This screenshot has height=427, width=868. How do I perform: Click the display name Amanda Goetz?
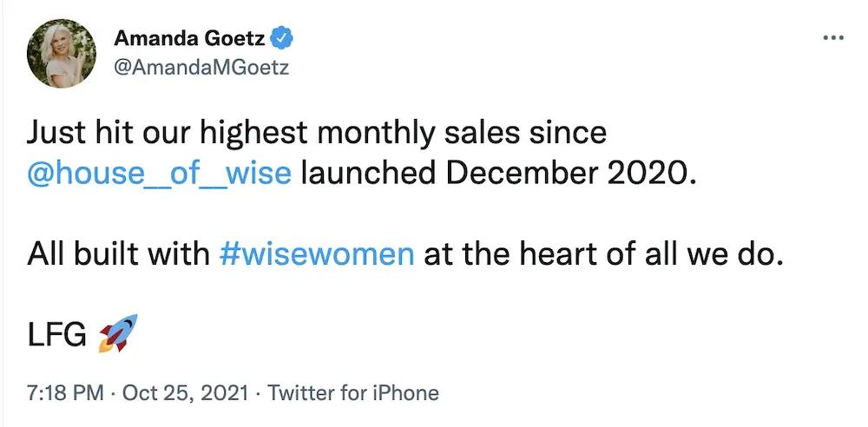[x=189, y=38]
